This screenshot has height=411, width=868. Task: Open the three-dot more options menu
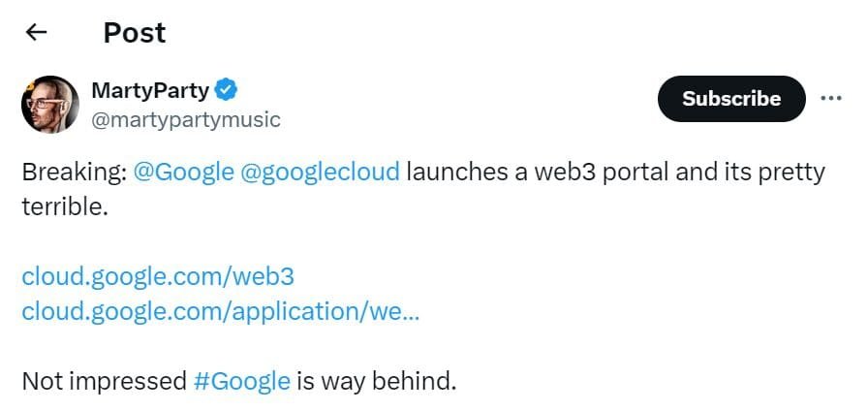pos(831,98)
